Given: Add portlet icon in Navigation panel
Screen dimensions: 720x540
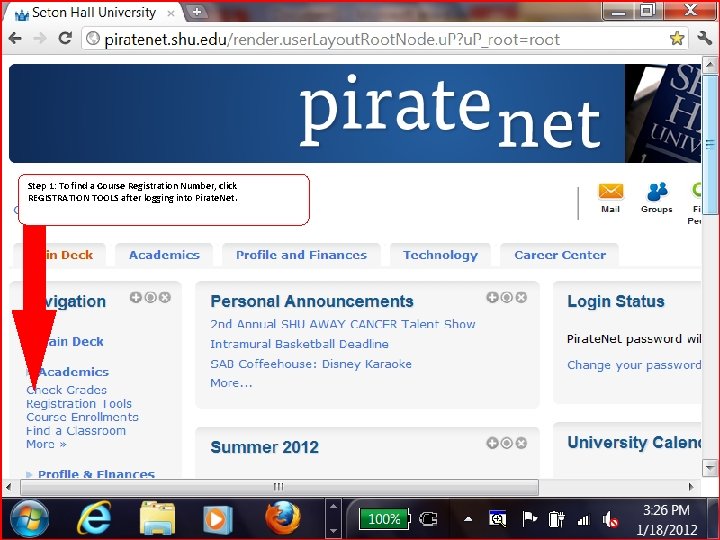Looking at the screenshot, I should click(135, 297).
